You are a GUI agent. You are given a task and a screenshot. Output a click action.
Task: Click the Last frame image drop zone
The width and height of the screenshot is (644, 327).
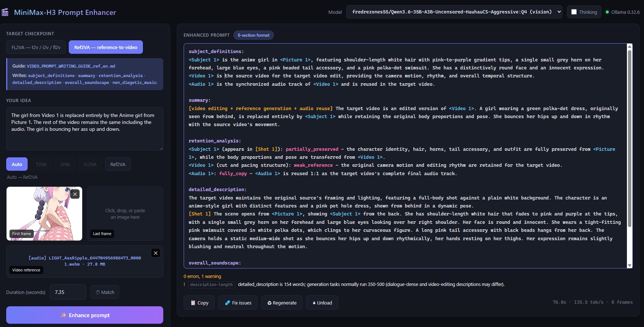pyautogui.click(x=125, y=214)
